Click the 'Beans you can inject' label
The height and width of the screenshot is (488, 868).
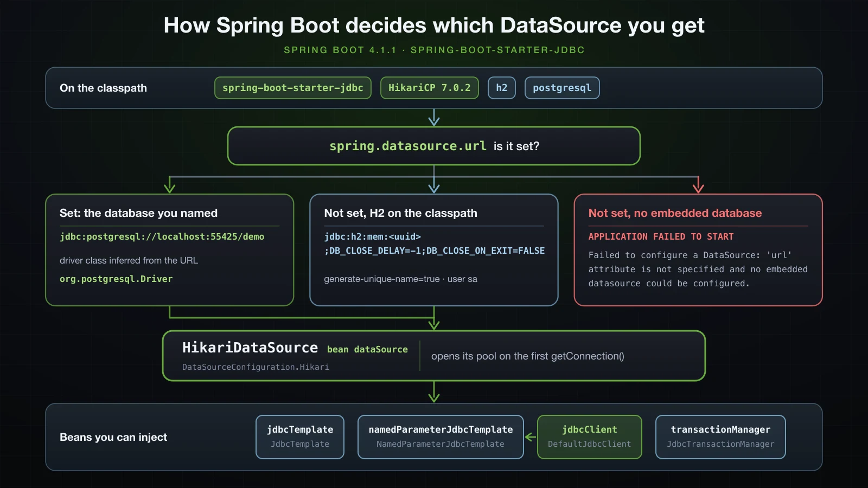point(113,437)
